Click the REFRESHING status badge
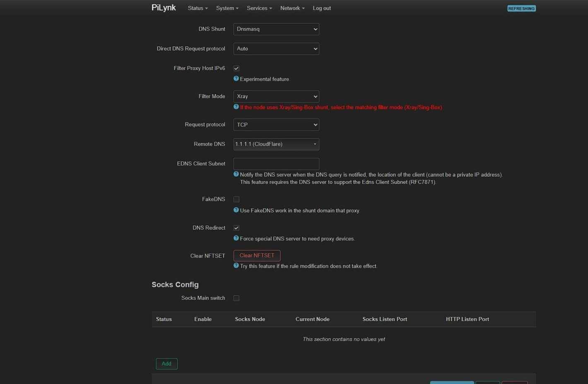 click(521, 8)
